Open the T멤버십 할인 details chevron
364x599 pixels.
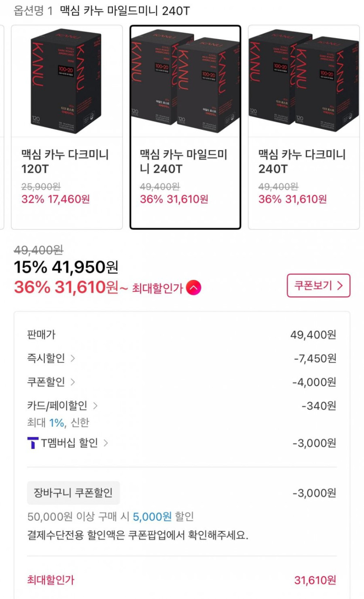pyautogui.click(x=105, y=443)
